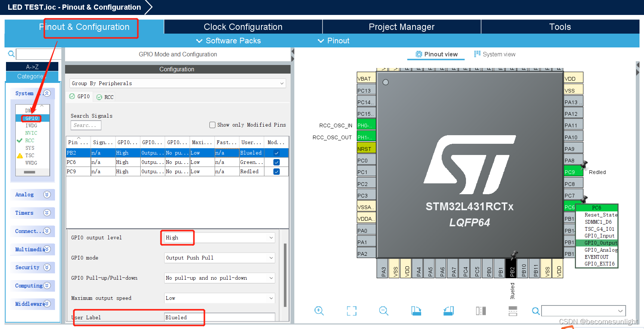Expand the Connectivity category

coord(47,231)
